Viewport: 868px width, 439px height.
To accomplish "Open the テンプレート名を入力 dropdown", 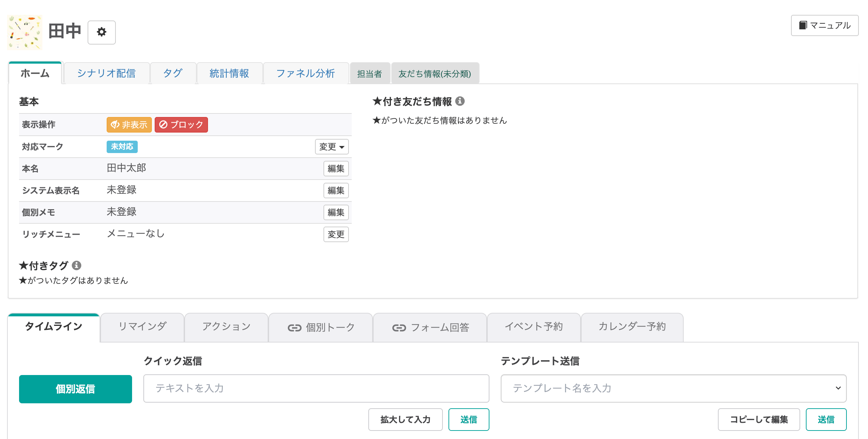I will tap(673, 388).
